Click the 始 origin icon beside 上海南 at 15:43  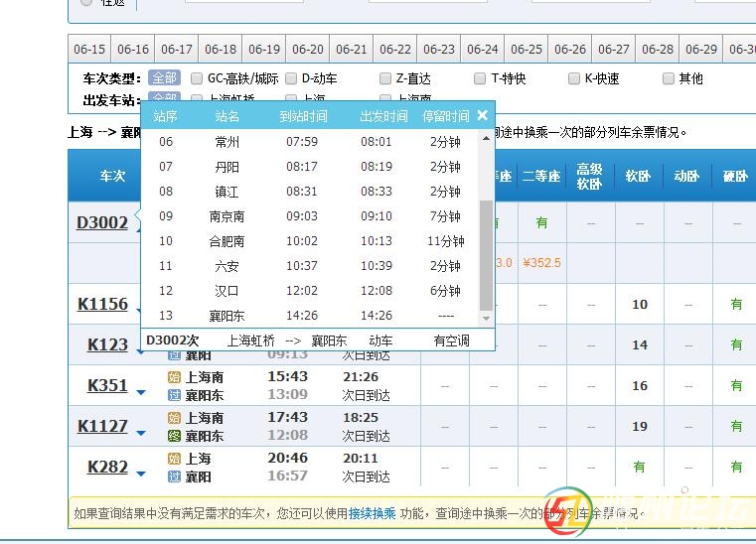[x=174, y=377]
